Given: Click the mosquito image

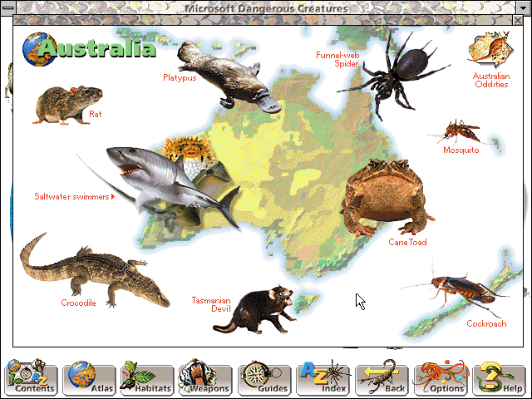Looking at the screenshot, I should point(458,132).
